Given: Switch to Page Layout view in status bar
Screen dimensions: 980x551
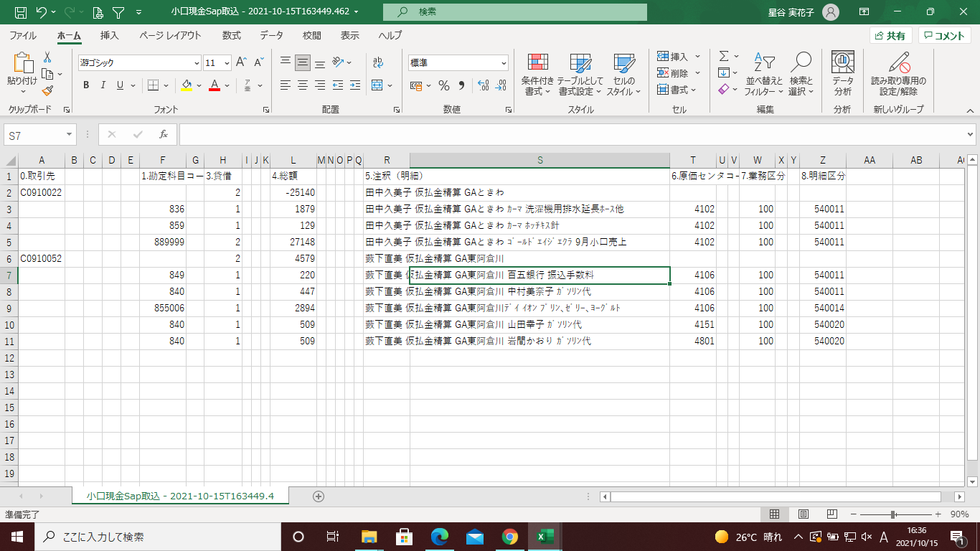Looking at the screenshot, I should coord(804,514).
